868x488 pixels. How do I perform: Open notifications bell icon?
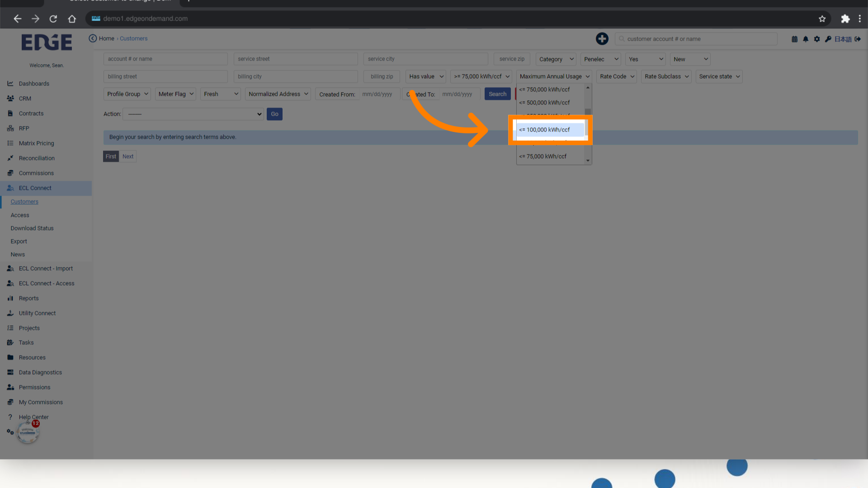806,39
